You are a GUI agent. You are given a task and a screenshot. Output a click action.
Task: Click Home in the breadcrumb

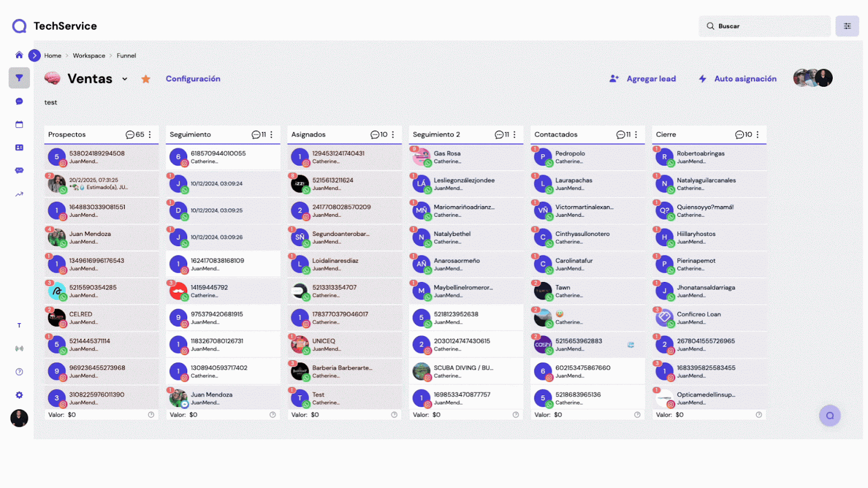click(x=53, y=56)
